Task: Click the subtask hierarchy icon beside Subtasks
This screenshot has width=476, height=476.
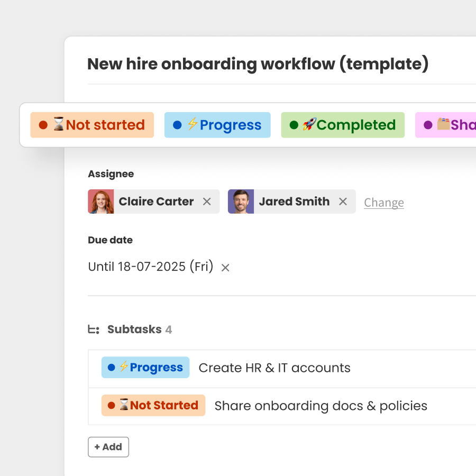Action: [x=93, y=329]
